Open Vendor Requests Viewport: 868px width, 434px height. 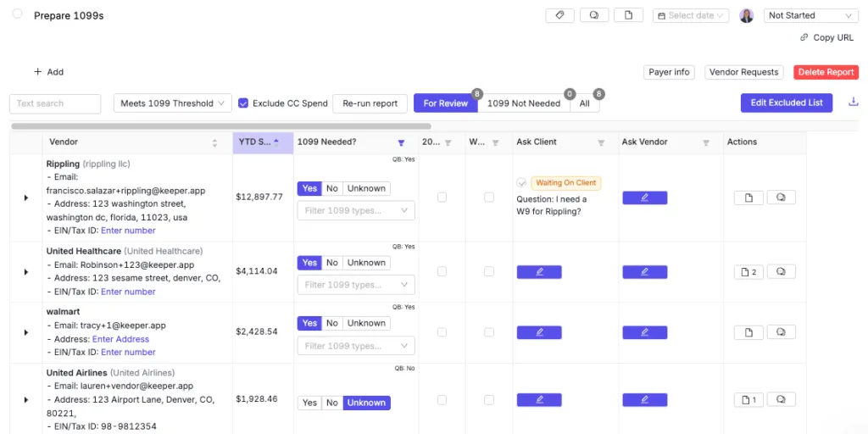point(743,72)
